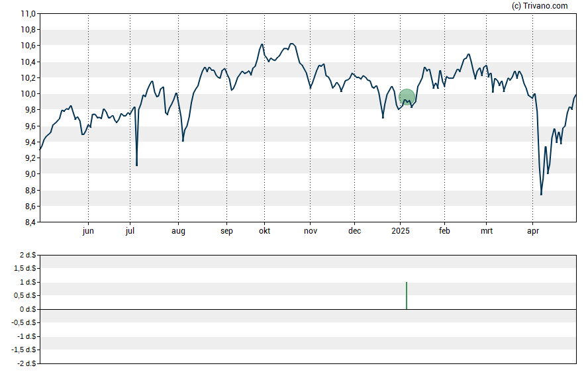The width and height of the screenshot is (588, 374).
Task: Click the '-0,5 d.$' axis label
Action: [24, 322]
